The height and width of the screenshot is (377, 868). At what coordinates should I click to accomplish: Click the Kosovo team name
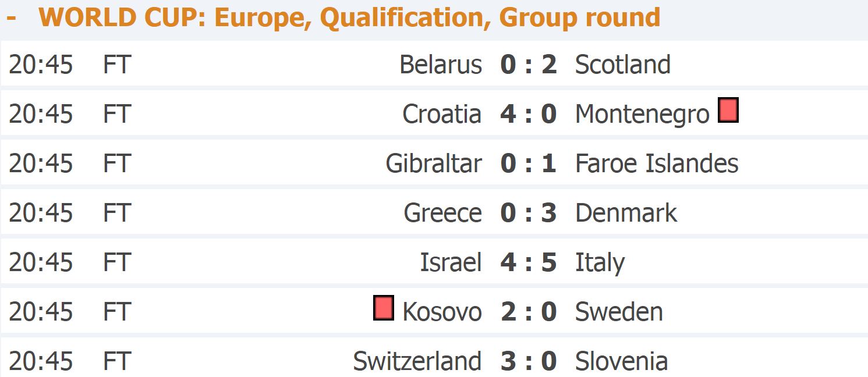(442, 312)
